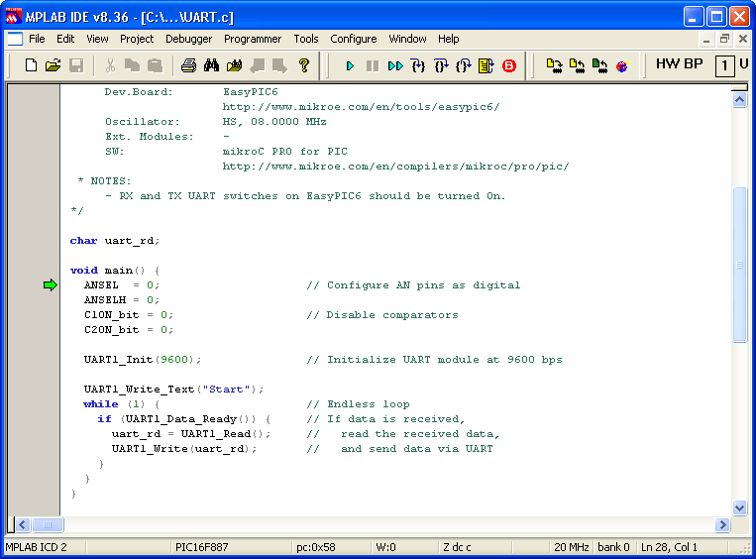
Task: Open the Programmer menu
Action: [x=253, y=39]
